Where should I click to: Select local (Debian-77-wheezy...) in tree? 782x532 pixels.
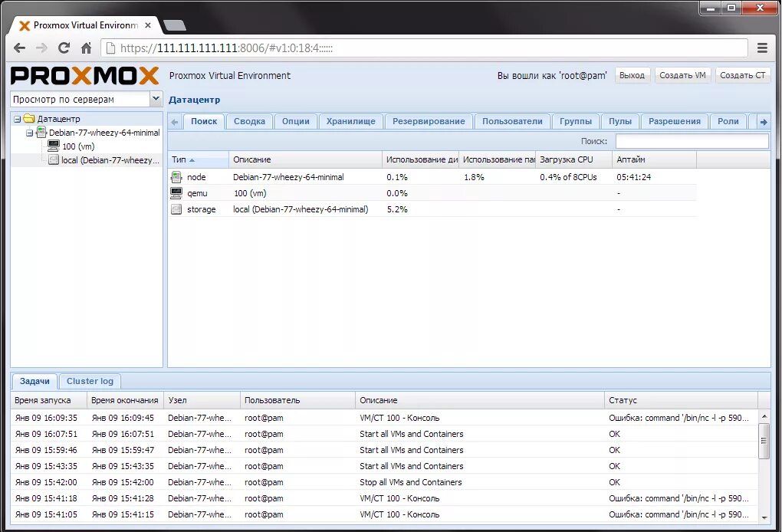(x=110, y=160)
